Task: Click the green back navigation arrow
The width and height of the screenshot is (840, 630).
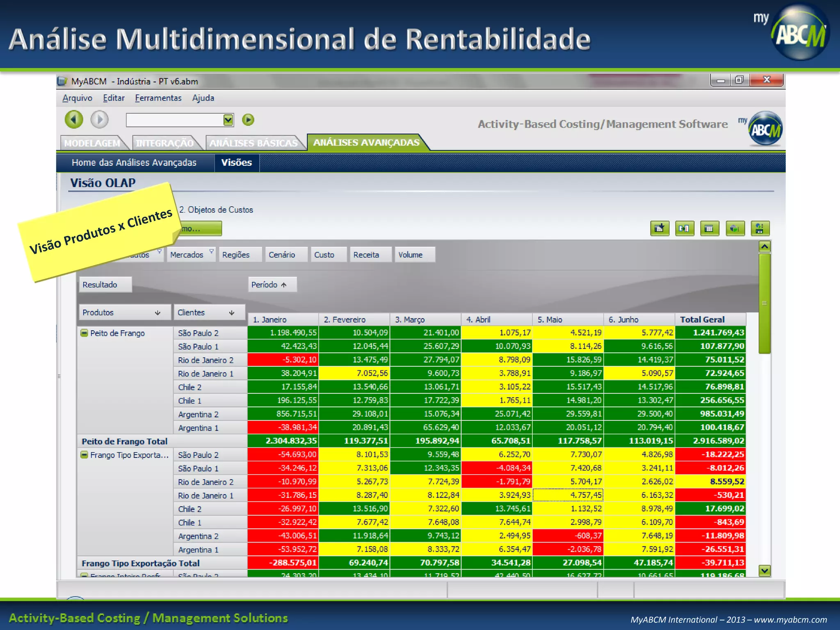Action: (x=74, y=120)
